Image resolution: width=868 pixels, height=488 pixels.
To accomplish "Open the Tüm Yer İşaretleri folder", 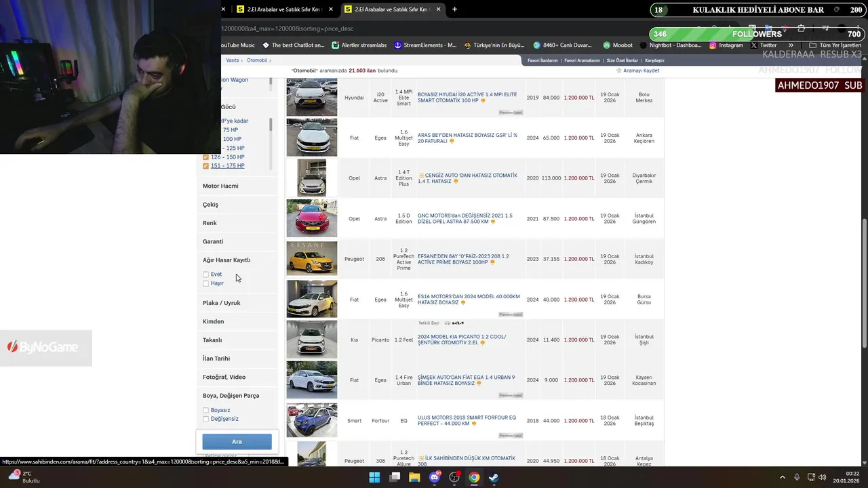I will point(835,45).
